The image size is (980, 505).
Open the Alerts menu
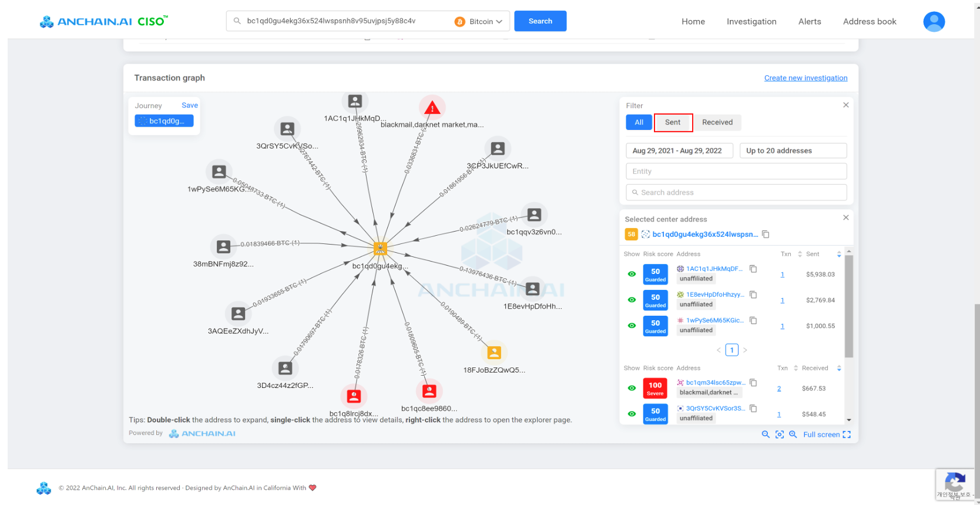810,22
